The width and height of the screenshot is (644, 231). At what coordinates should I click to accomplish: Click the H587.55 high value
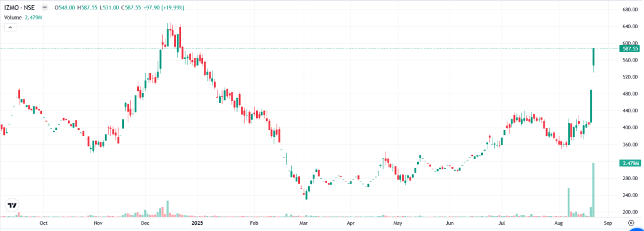tap(86, 8)
